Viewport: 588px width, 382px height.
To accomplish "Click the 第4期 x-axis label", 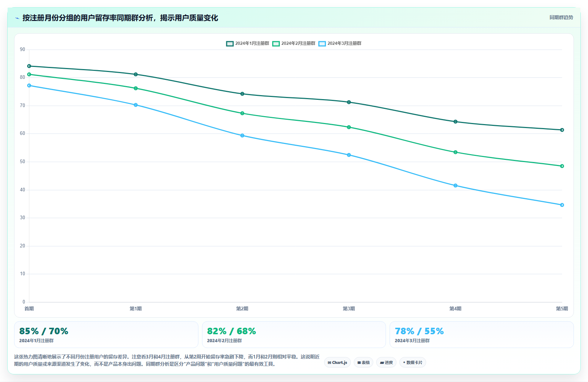I will [455, 309].
